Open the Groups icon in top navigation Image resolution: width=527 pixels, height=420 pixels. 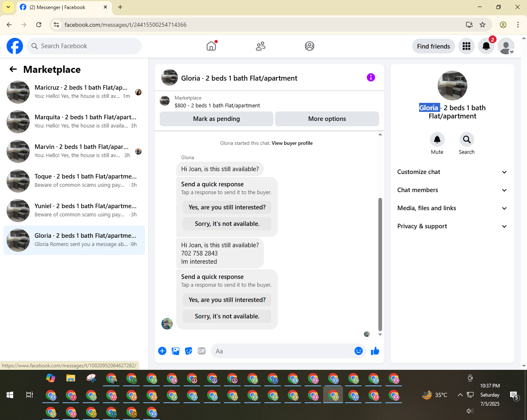click(310, 46)
